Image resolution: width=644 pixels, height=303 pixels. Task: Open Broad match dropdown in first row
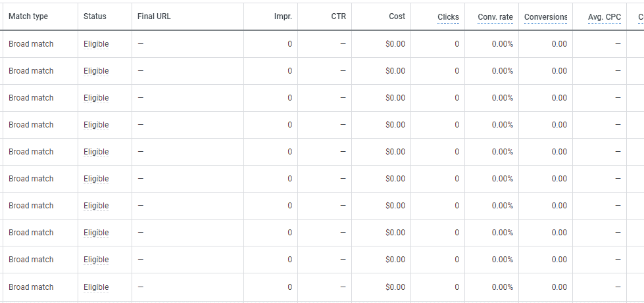[31, 44]
